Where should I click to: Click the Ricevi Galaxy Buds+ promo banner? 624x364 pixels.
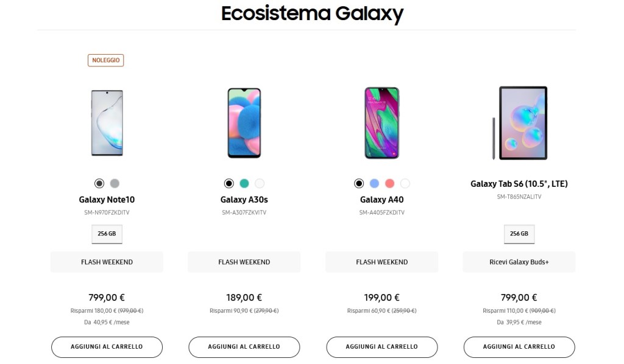coord(519,262)
